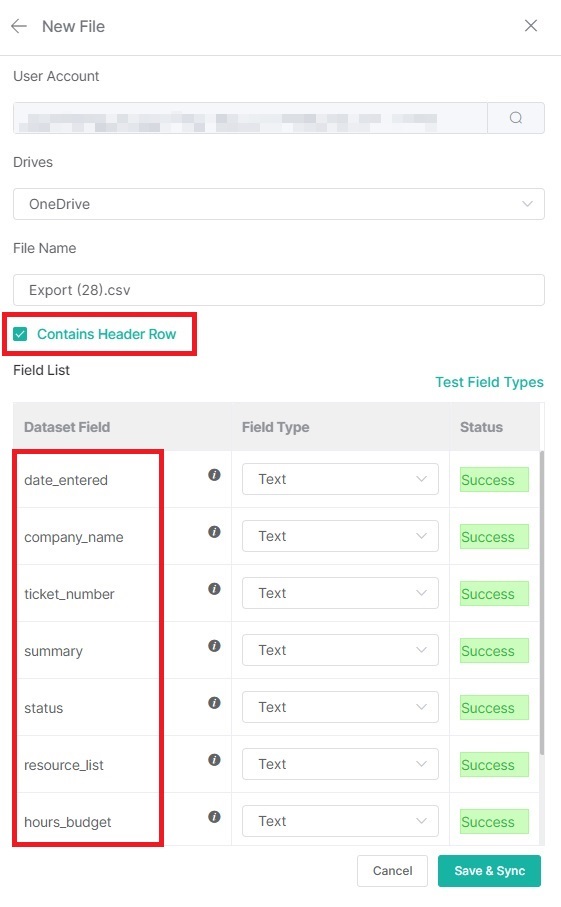This screenshot has height=907, width=561.
Task: Click the info icon for ticket_number
Action: (x=214, y=589)
